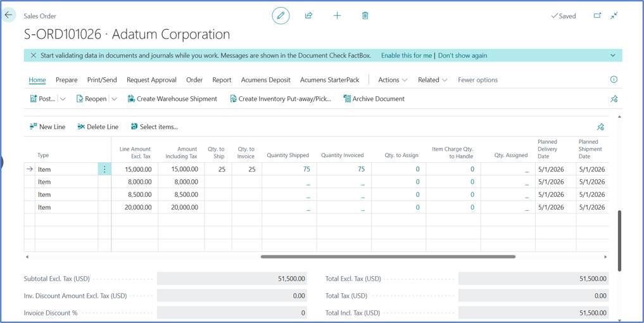Open the first row's three-dot menu
This screenshot has width=644, height=323.
104,169
